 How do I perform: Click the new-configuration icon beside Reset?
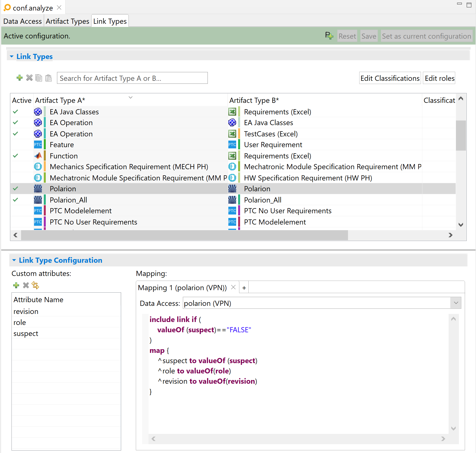tap(329, 36)
